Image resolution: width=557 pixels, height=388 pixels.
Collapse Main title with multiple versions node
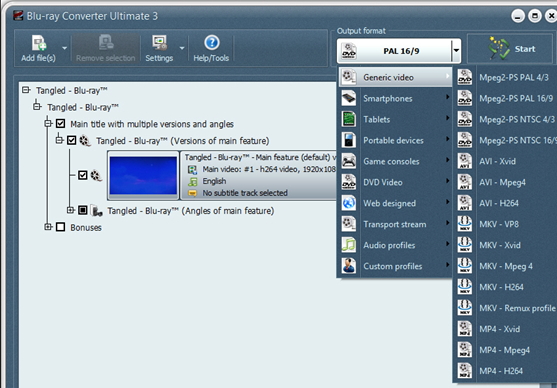coord(48,123)
